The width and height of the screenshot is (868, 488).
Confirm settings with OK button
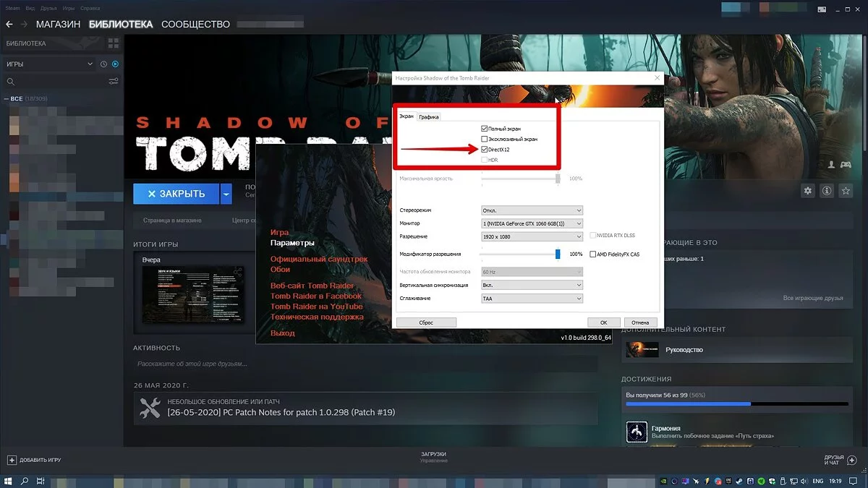click(x=603, y=322)
